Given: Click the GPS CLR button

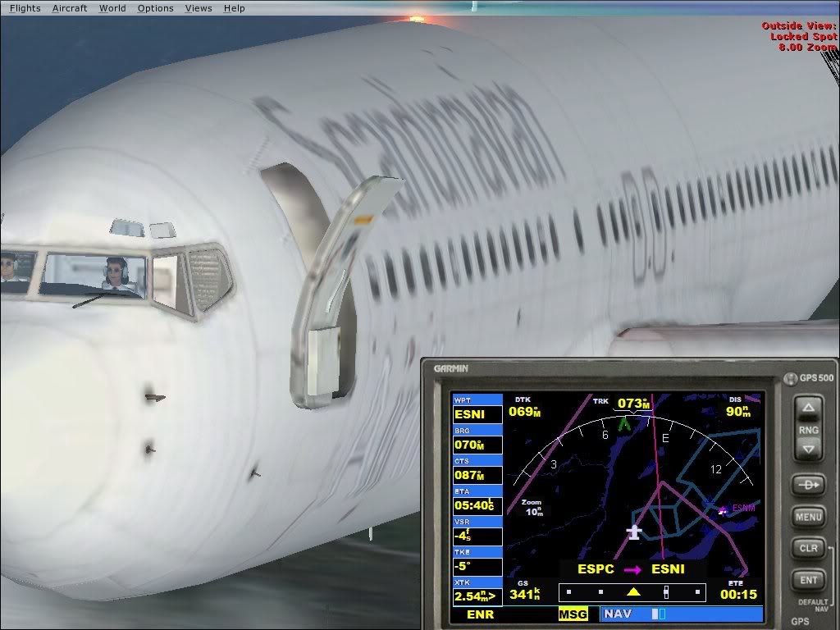Looking at the screenshot, I should coord(808,549).
